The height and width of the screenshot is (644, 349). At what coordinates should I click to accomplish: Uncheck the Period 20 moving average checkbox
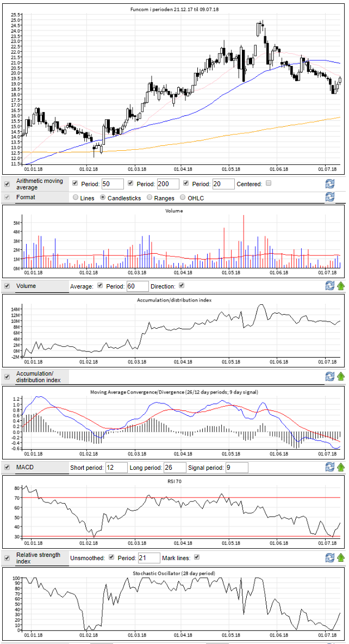click(x=186, y=183)
